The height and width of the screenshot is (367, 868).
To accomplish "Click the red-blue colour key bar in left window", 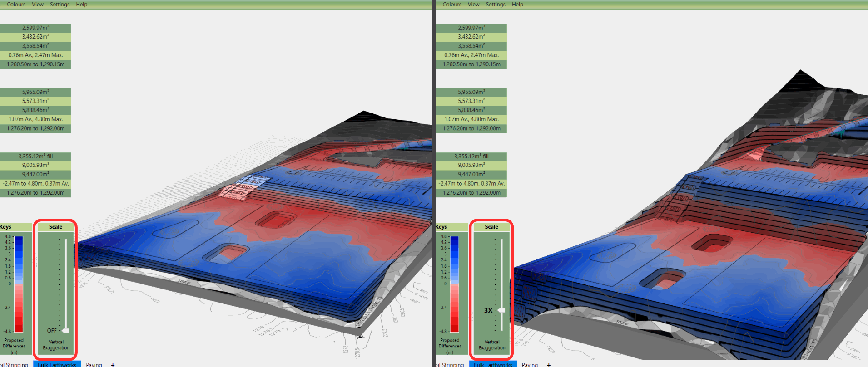I will click(x=19, y=284).
